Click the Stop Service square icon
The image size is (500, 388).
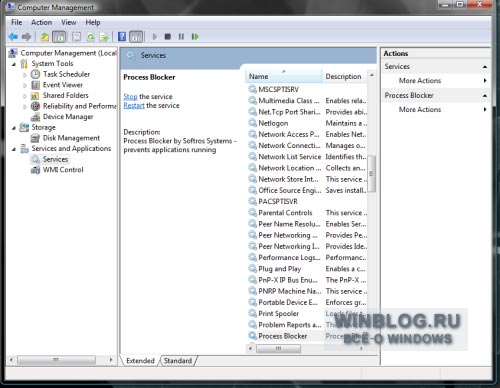[168, 36]
